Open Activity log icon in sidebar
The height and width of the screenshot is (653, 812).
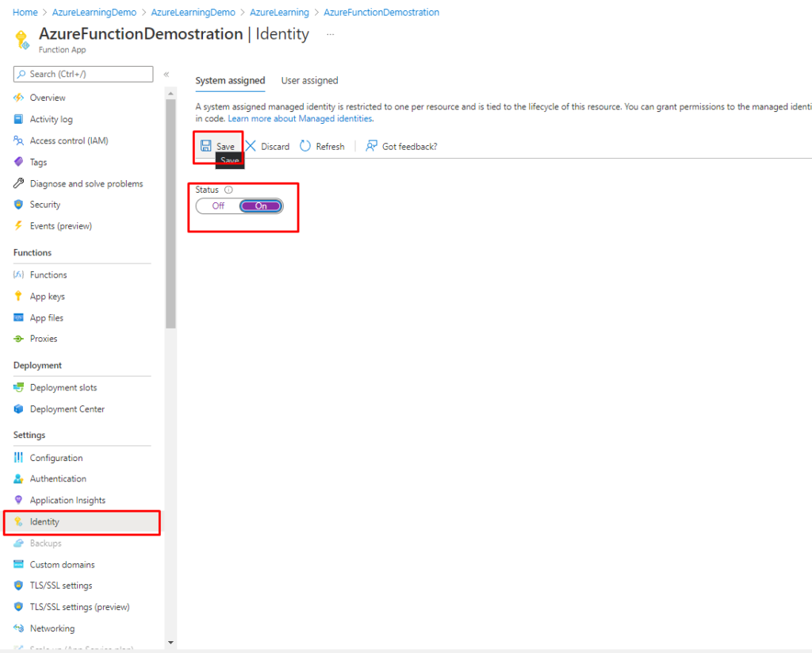coord(19,119)
